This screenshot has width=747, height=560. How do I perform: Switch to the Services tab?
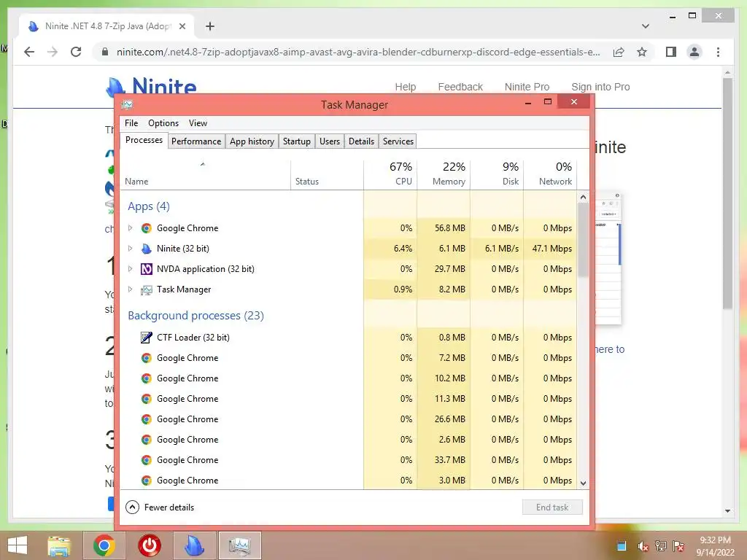point(398,141)
